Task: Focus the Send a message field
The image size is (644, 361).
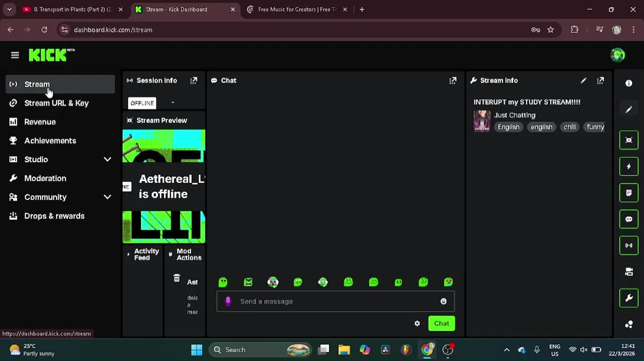Action: tap(336, 301)
